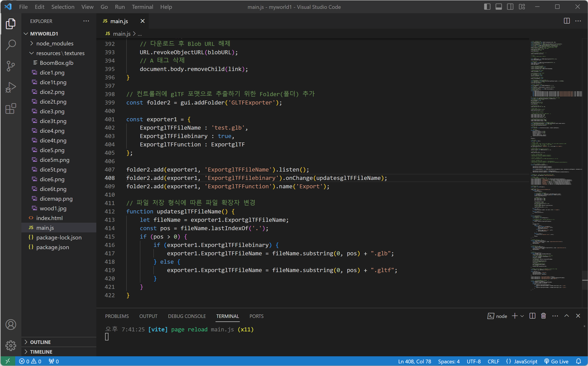Screen dimensions: 588x366
Task: Expand the node_modules folder
Action: (55, 43)
